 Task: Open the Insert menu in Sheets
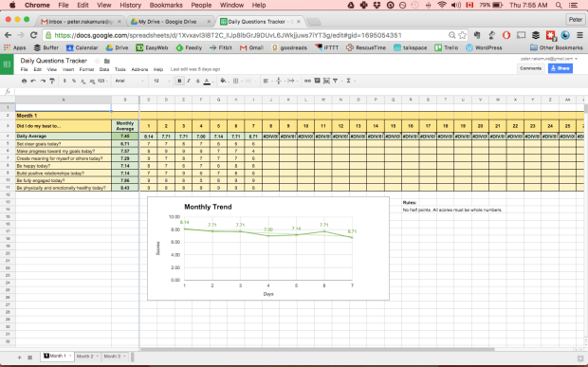click(x=68, y=70)
